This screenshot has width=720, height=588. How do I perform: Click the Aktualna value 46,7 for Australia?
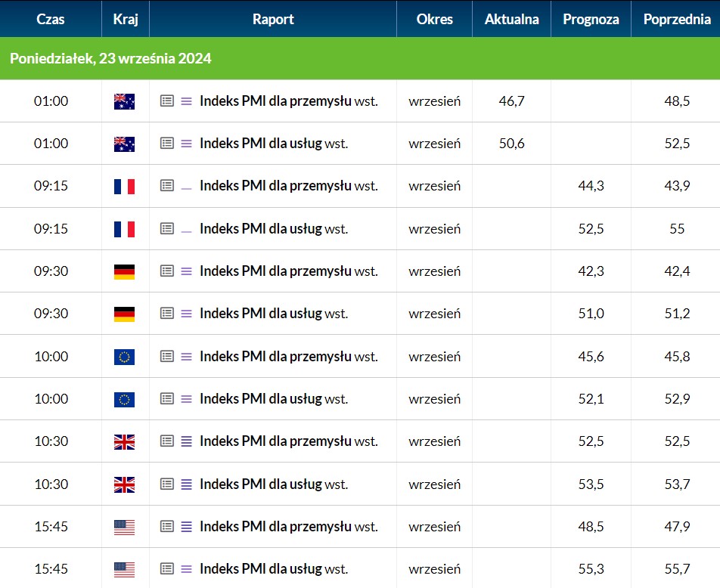tap(511, 101)
